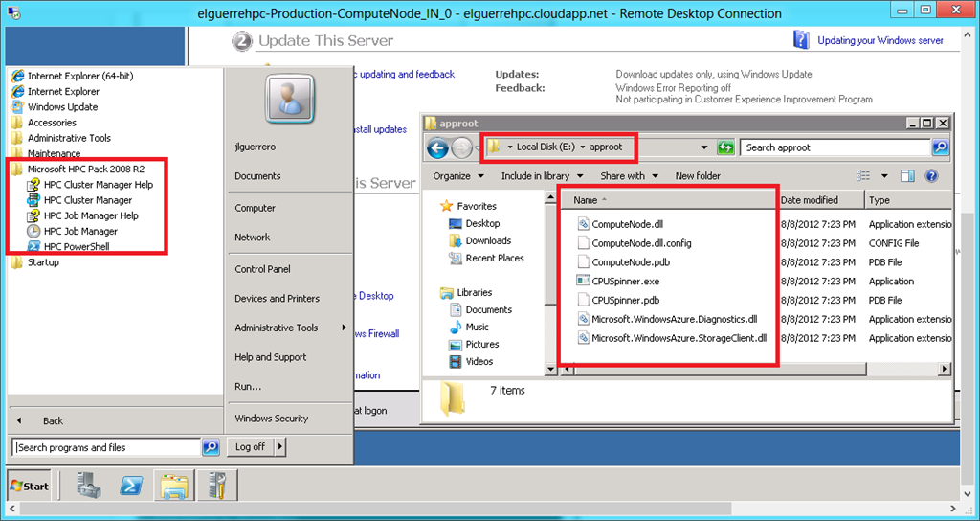Open the Updating your Windows server link
Image resolution: width=980 pixels, height=521 pixels.
880,40
